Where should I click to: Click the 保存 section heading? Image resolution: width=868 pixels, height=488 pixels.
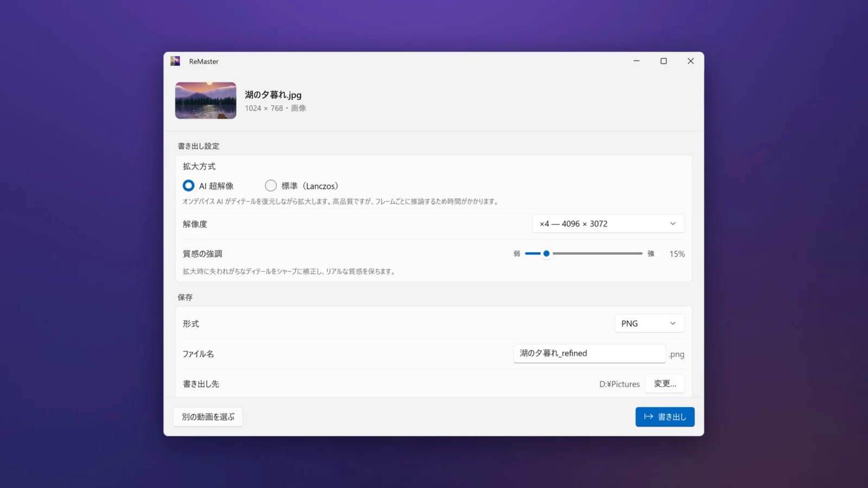click(185, 298)
